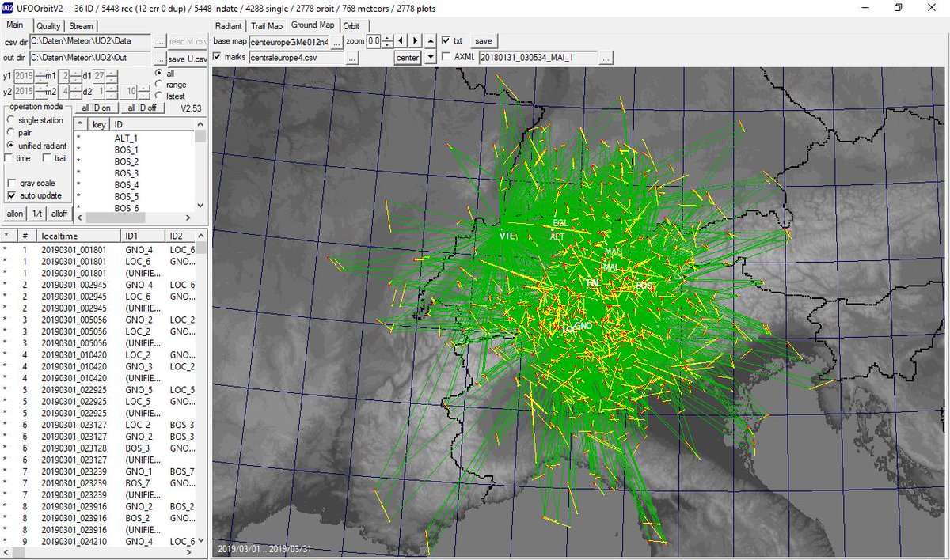Image resolution: width=950 pixels, height=560 pixels.
Task: Pan map left with the left arrow
Action: pyautogui.click(x=401, y=40)
